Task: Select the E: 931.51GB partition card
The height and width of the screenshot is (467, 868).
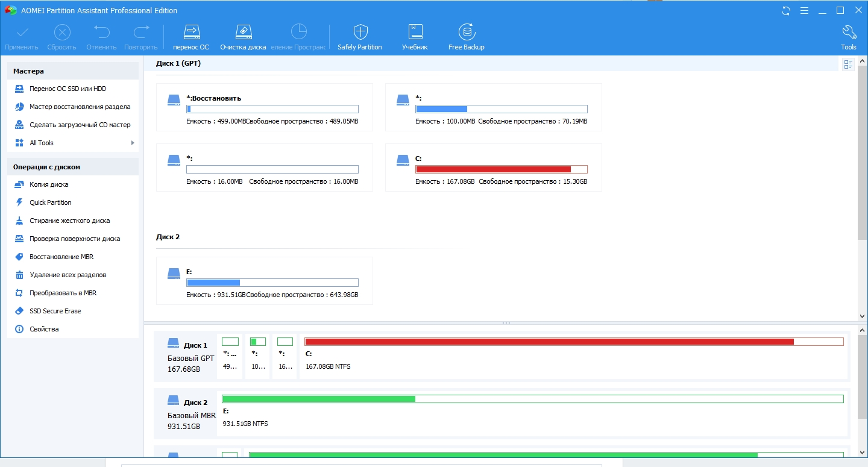Action: coord(265,281)
